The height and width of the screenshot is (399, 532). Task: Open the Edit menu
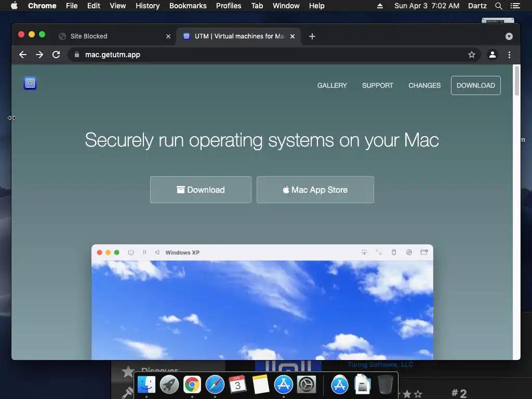pyautogui.click(x=94, y=6)
